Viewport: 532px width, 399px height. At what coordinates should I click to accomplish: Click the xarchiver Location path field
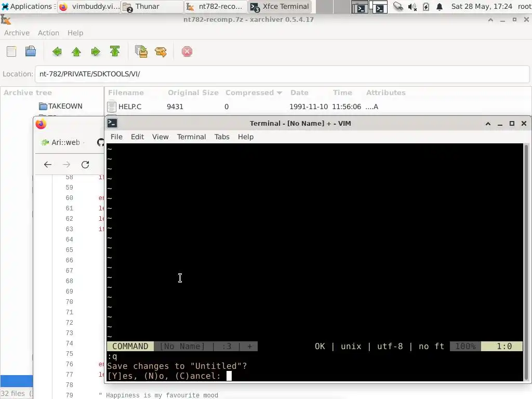(282, 74)
